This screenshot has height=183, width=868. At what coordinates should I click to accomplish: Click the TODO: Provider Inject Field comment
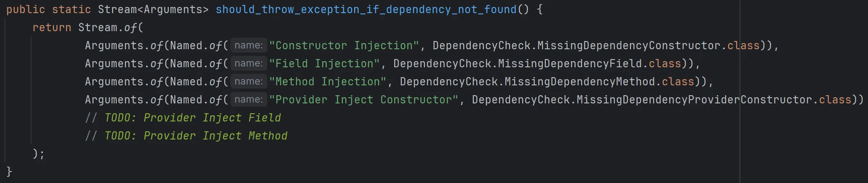[x=192, y=118]
